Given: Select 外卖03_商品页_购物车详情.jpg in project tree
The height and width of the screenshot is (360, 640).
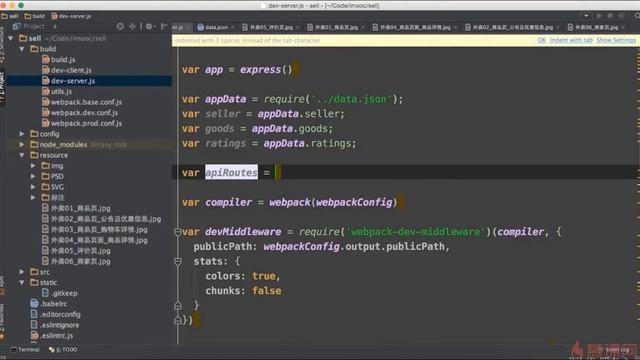Looking at the screenshot, I should coord(99,229).
